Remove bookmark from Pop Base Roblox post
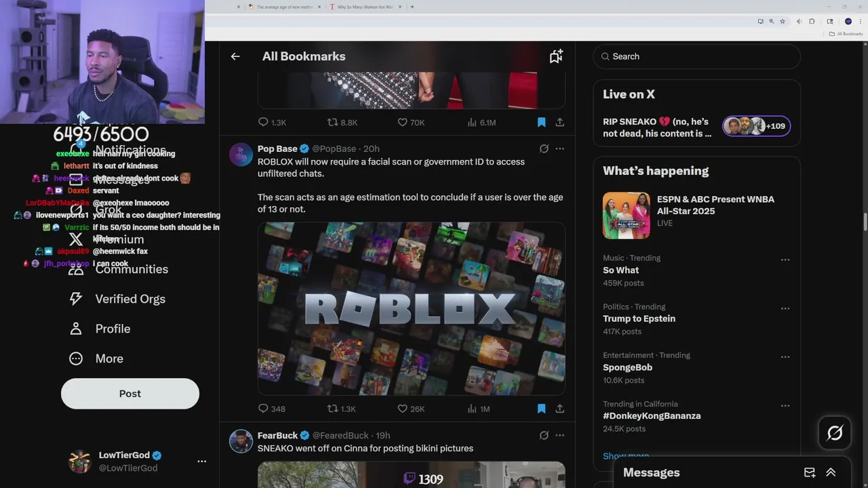 541,409
